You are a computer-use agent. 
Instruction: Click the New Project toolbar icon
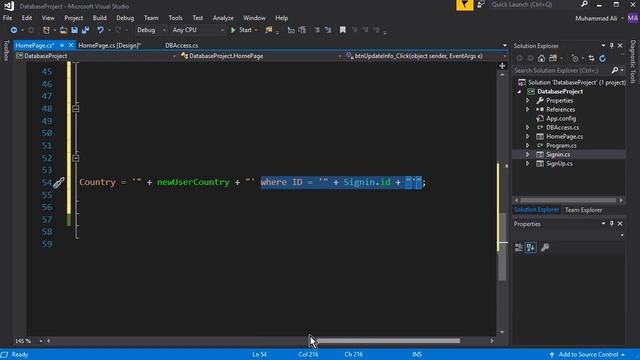46,30
